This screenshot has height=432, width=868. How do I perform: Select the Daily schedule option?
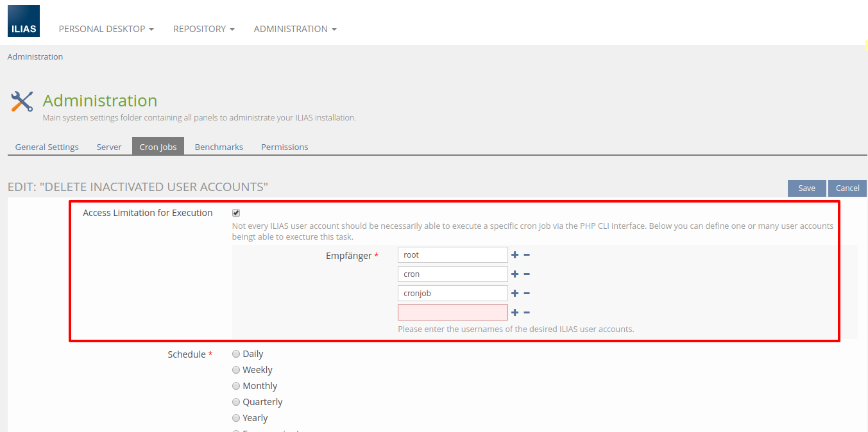point(236,354)
